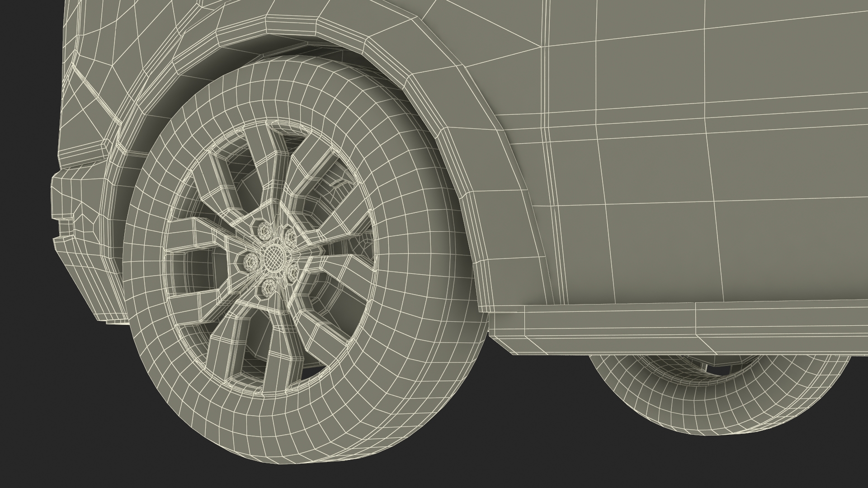Click the vertical door seam edge line
The image size is (868, 488).
(x=545, y=136)
